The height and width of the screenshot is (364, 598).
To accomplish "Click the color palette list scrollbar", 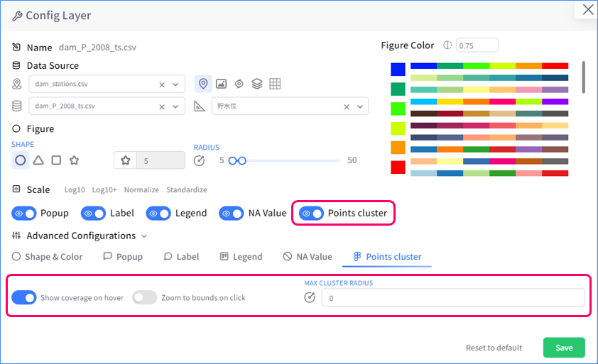I will point(583,77).
